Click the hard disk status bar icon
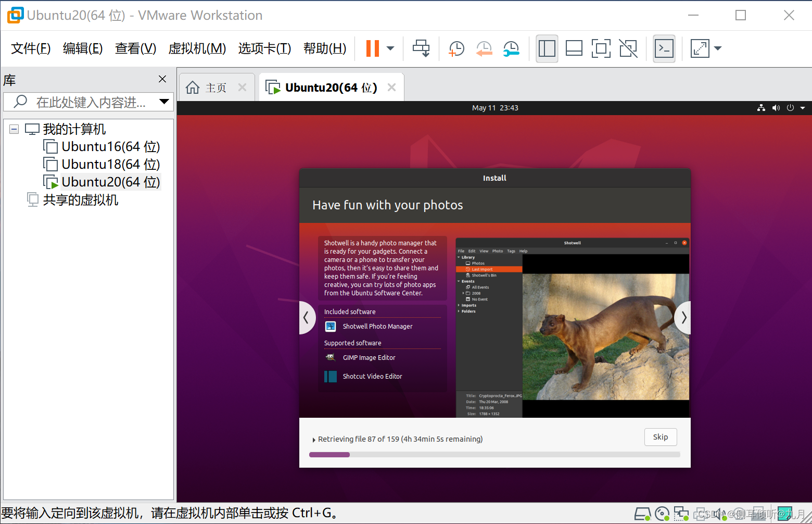The height and width of the screenshot is (524, 812). [x=643, y=514]
